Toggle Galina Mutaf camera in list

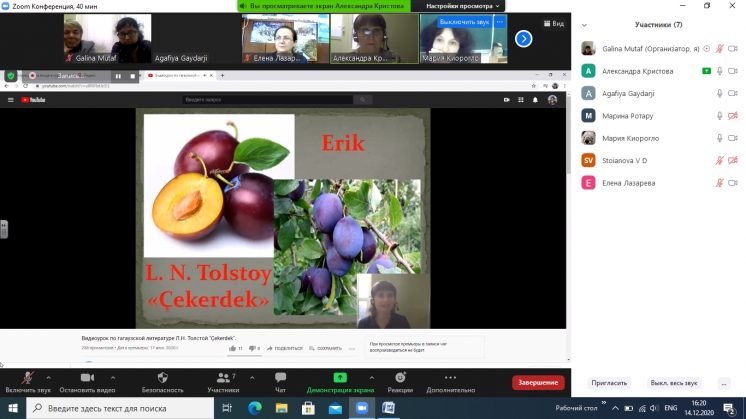(x=733, y=49)
